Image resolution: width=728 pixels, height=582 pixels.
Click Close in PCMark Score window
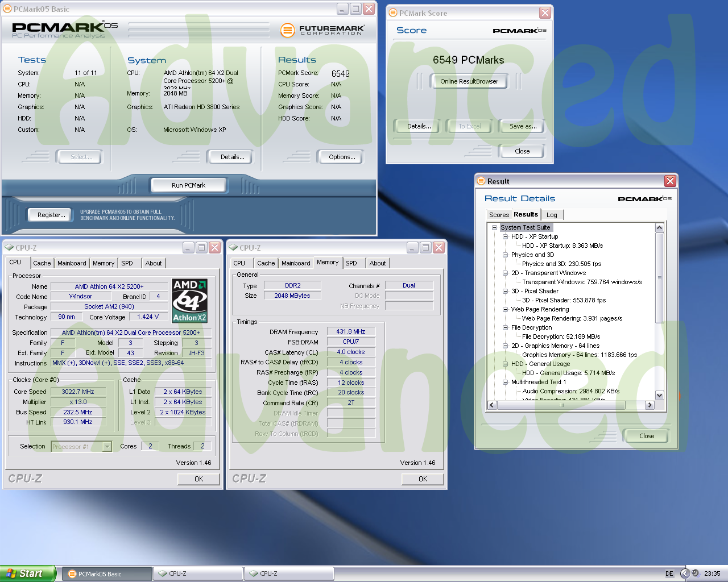click(522, 151)
